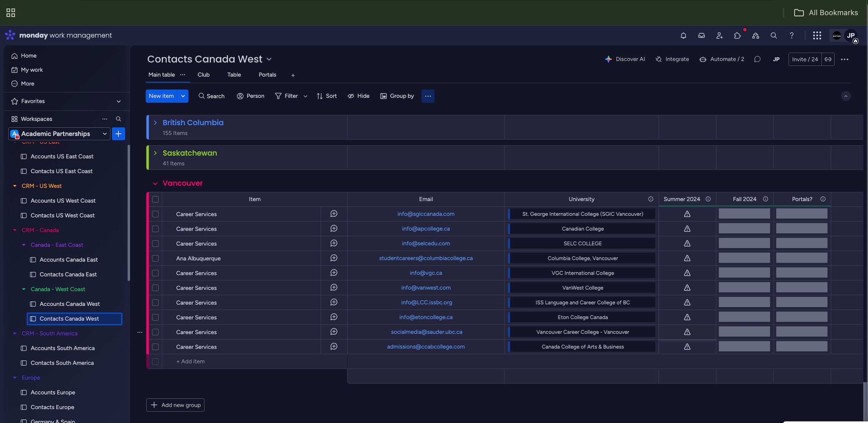Open the inbox tray icon
Viewport: 868px width, 423px height.
coord(701,35)
